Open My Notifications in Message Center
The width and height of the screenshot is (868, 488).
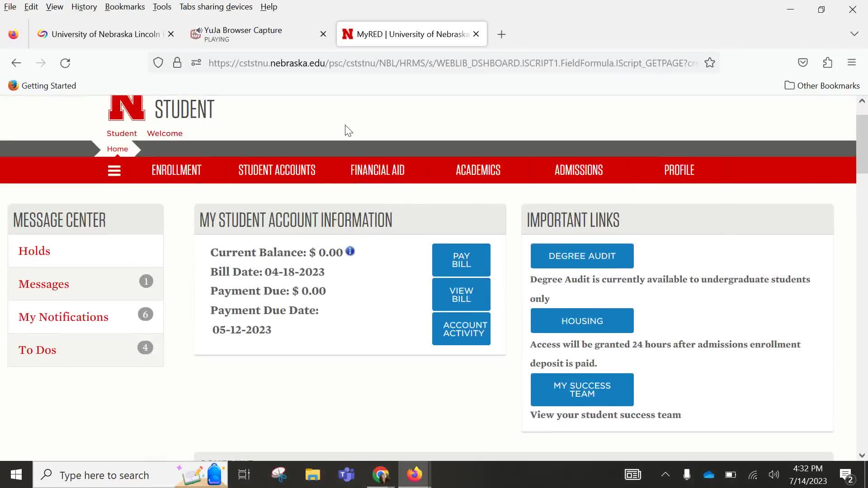point(63,317)
